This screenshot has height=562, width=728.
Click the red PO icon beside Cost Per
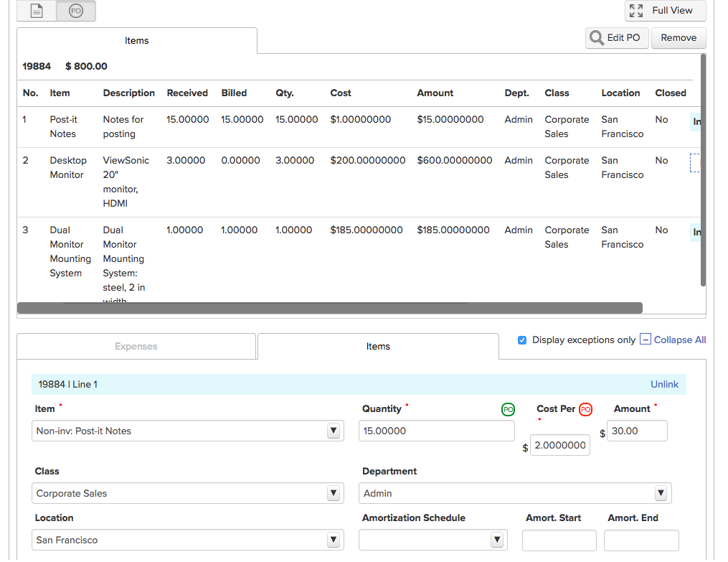click(585, 410)
